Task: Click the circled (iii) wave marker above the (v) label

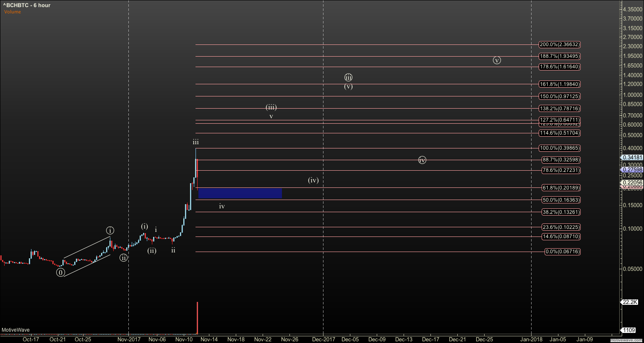Action: (348, 77)
